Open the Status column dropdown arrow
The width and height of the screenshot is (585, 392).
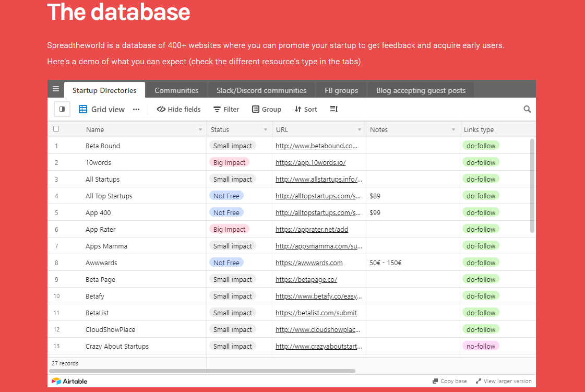pos(266,129)
